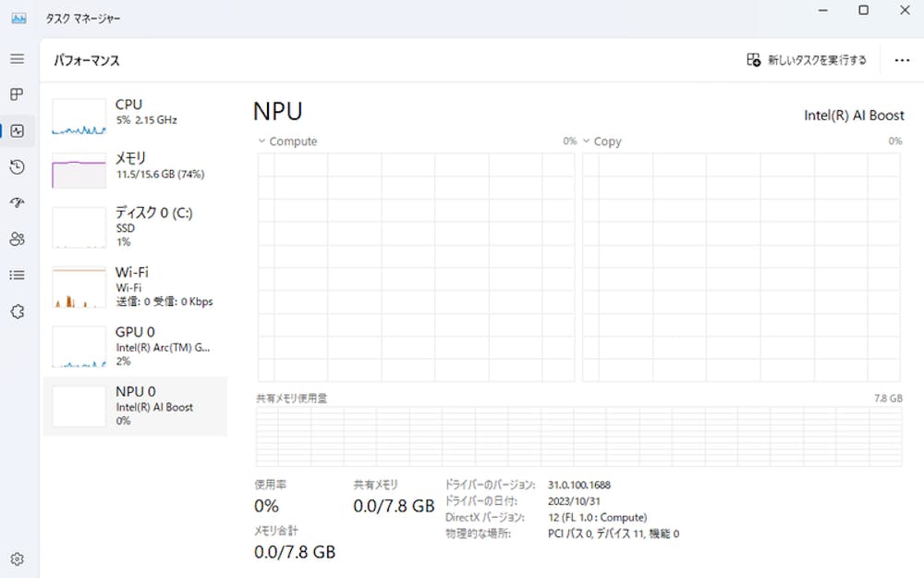Click the NPU heading text
This screenshot has height=578, width=924.
[277, 112]
